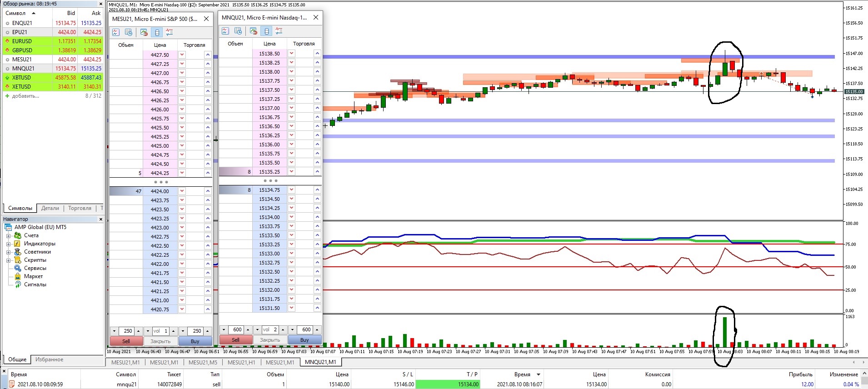Select the Общие tab in Navigator
Viewport: 868px width, 389px height.
click(x=17, y=359)
